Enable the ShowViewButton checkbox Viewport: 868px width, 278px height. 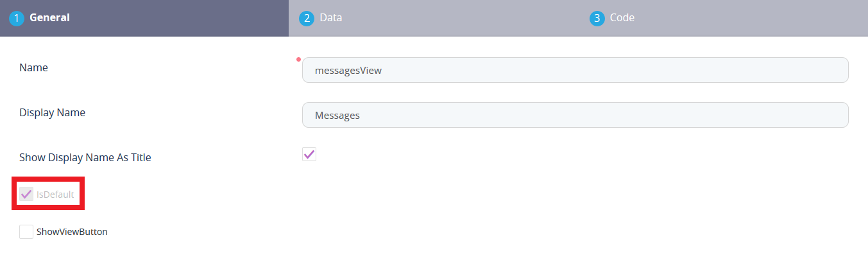[x=26, y=232]
